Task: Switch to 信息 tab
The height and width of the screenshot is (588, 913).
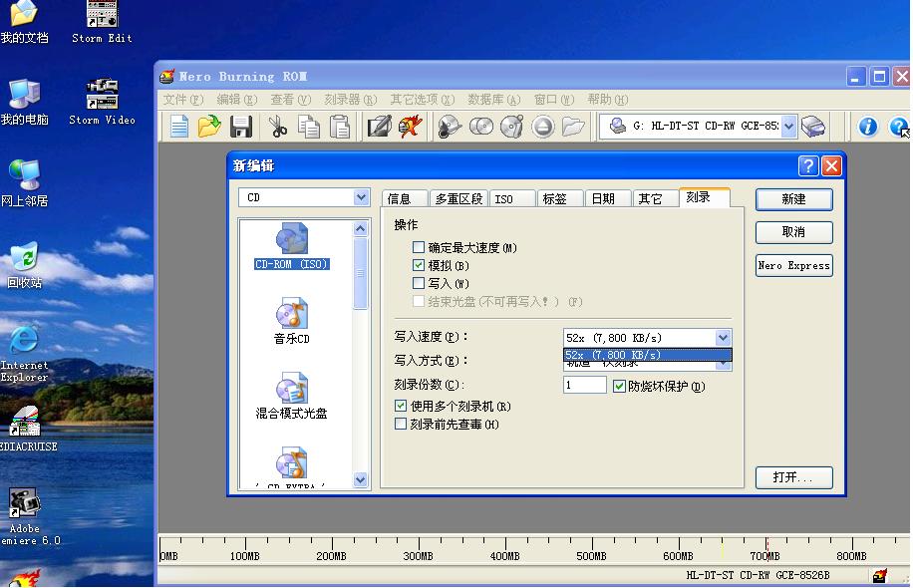Action: pos(406,199)
